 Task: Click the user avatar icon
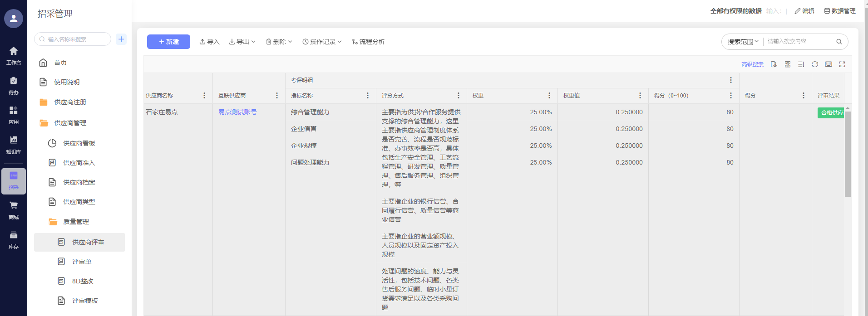(x=14, y=19)
